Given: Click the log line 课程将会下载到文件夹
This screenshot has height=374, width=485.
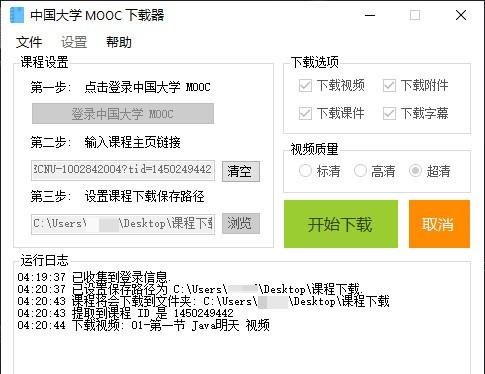Looking at the screenshot, I should point(203,301).
